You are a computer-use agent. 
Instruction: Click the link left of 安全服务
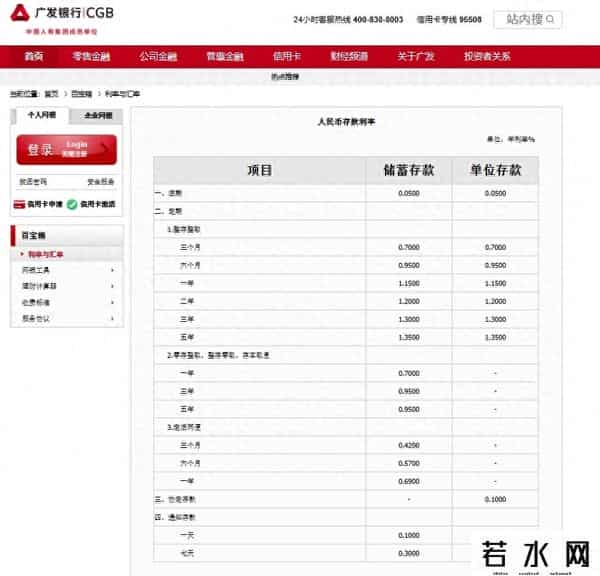point(33,181)
